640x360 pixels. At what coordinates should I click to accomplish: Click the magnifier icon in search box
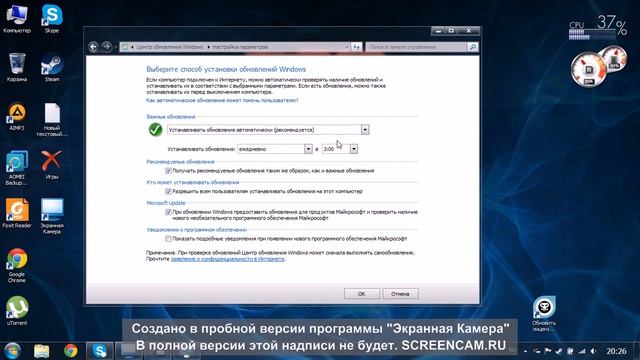[473, 47]
